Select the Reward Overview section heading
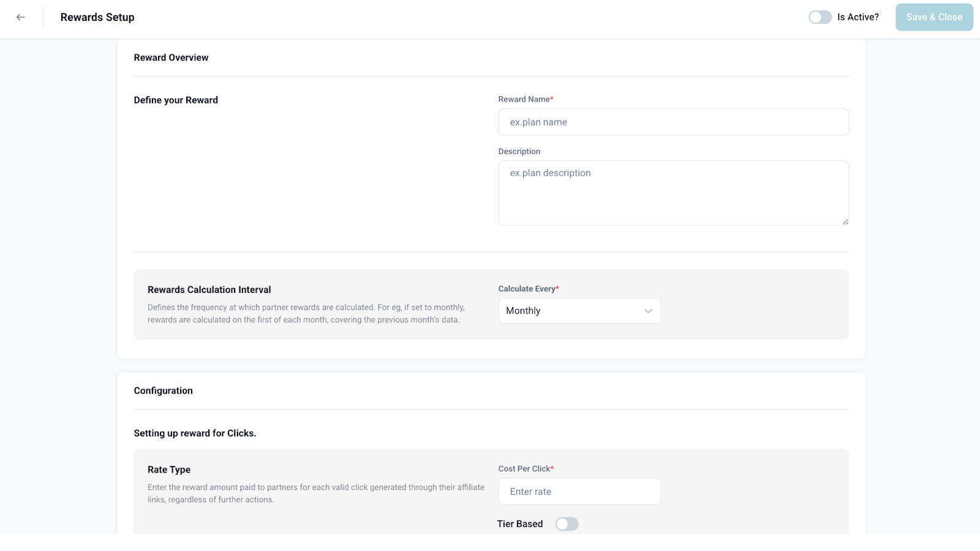The height and width of the screenshot is (551, 980). [171, 58]
